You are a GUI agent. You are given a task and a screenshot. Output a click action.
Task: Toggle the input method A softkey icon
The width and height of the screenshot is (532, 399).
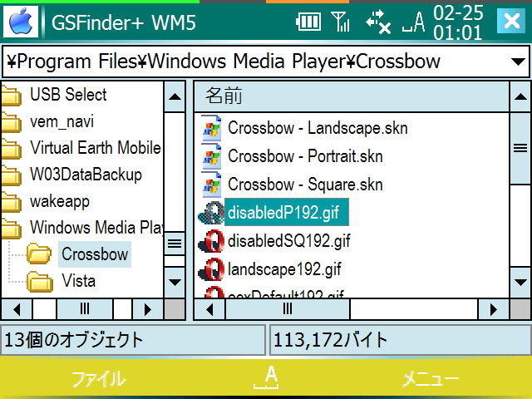tap(266, 377)
